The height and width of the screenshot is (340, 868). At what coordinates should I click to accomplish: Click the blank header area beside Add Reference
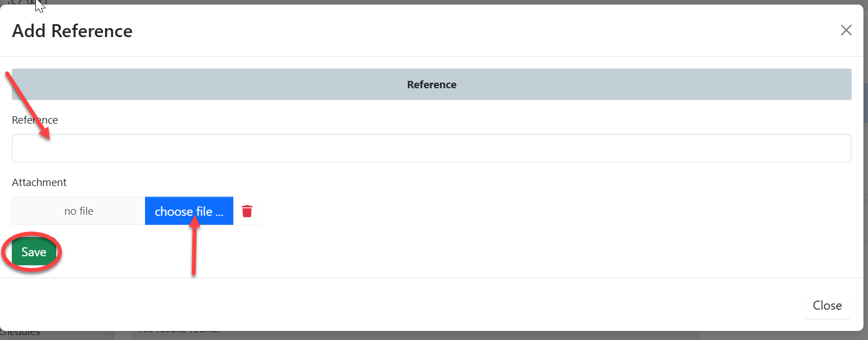click(x=450, y=31)
